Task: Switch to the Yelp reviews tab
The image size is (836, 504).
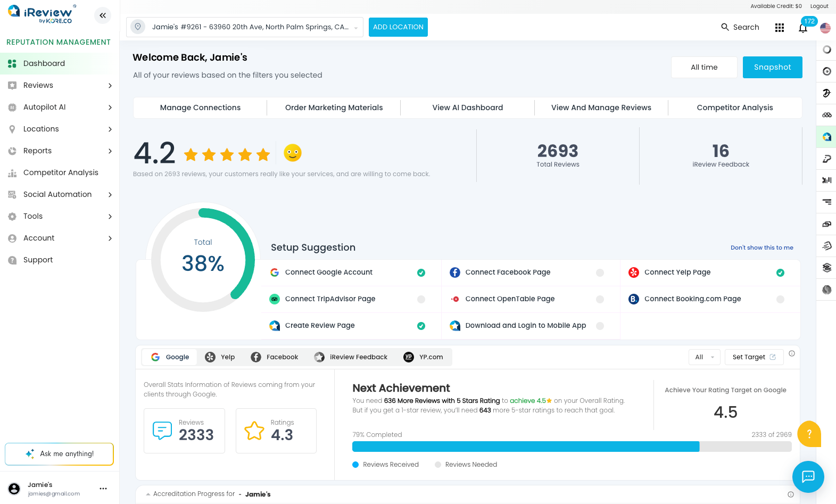Action: 220,357
